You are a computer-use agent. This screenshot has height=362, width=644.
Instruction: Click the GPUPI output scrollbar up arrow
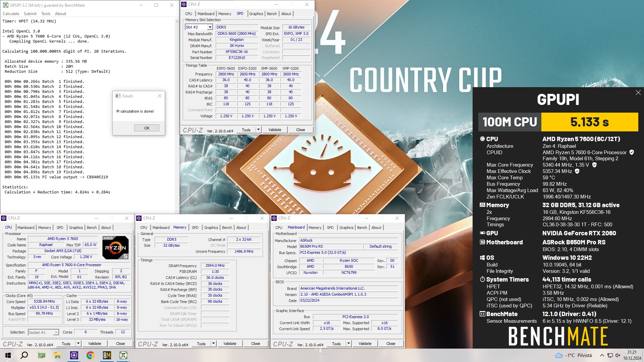pyautogui.click(x=177, y=21)
